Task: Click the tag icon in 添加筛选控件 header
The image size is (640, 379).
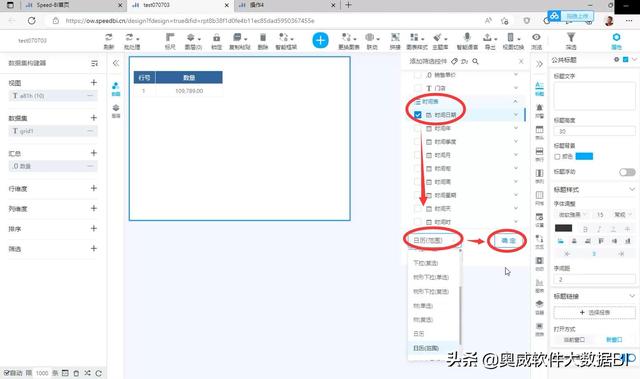Action: 454,61
